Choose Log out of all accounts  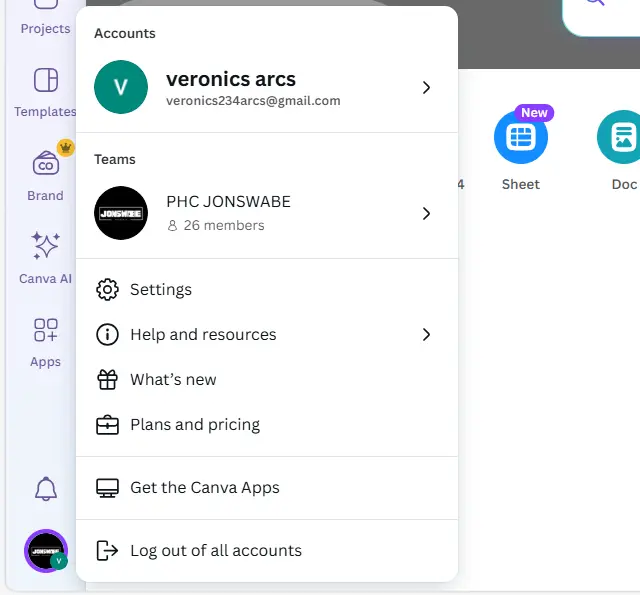pyautogui.click(x=267, y=551)
